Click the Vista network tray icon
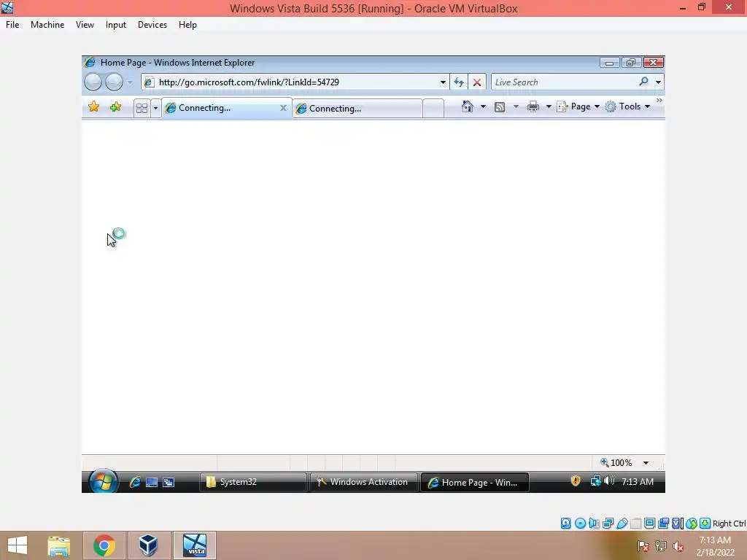 595,481
